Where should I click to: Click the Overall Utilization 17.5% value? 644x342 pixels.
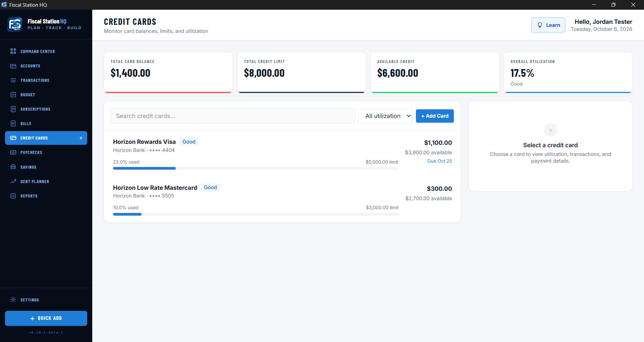click(522, 73)
